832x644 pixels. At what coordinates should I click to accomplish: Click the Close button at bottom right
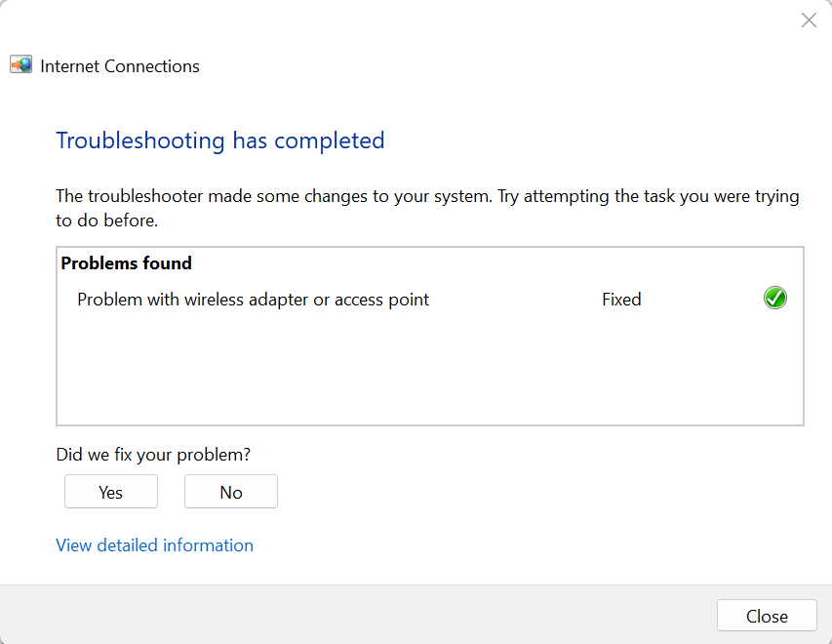coord(767,616)
